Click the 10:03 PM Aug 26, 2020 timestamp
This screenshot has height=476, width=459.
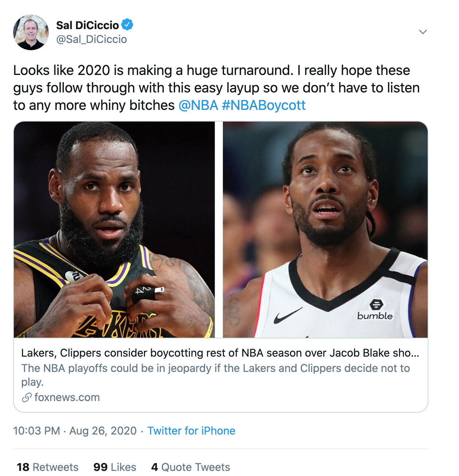(x=75, y=431)
